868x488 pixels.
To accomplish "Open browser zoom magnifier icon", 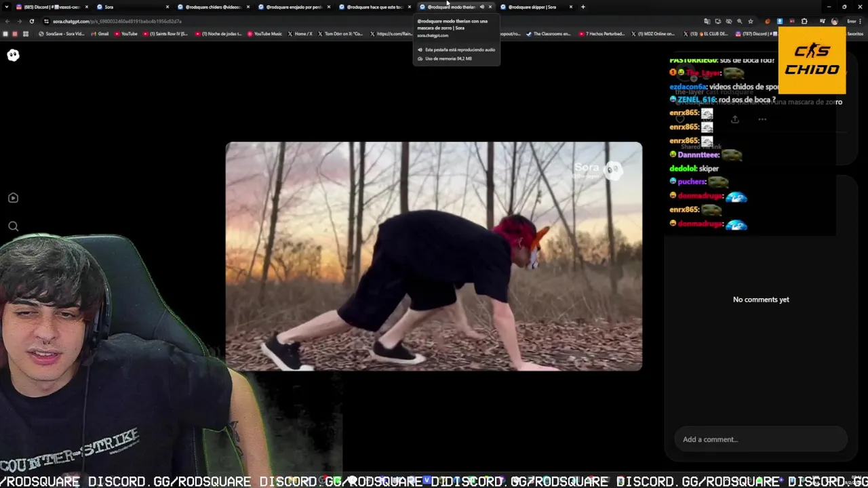I will [x=739, y=21].
